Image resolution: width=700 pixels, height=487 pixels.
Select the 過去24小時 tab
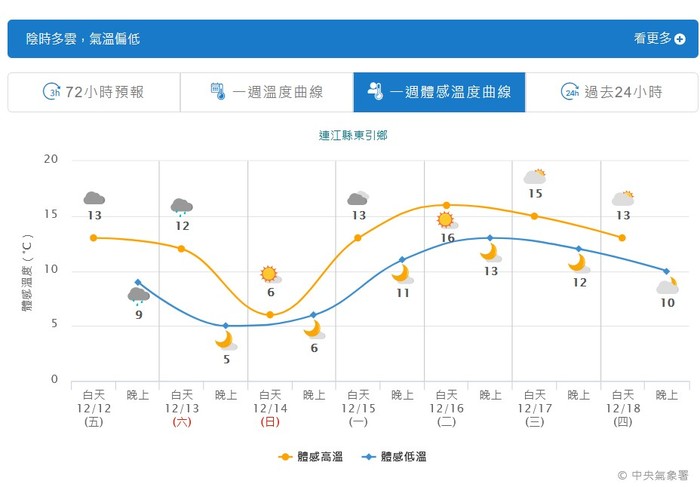click(x=612, y=92)
